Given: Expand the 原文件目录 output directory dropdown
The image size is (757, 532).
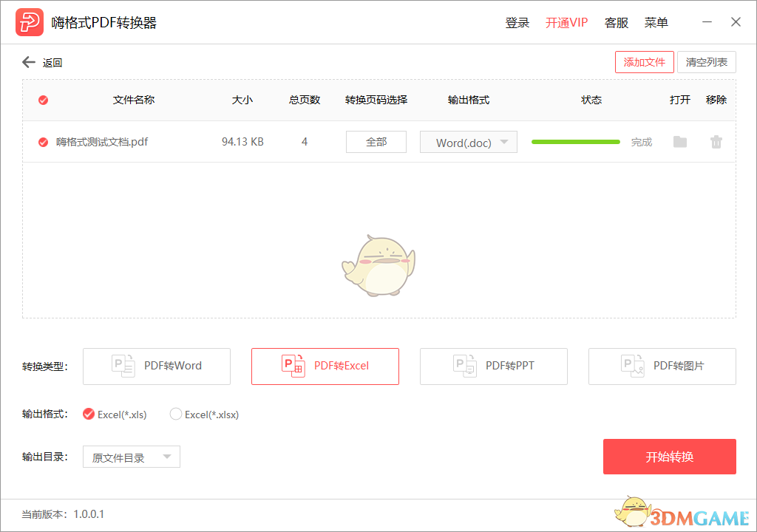Looking at the screenshot, I should [132, 457].
